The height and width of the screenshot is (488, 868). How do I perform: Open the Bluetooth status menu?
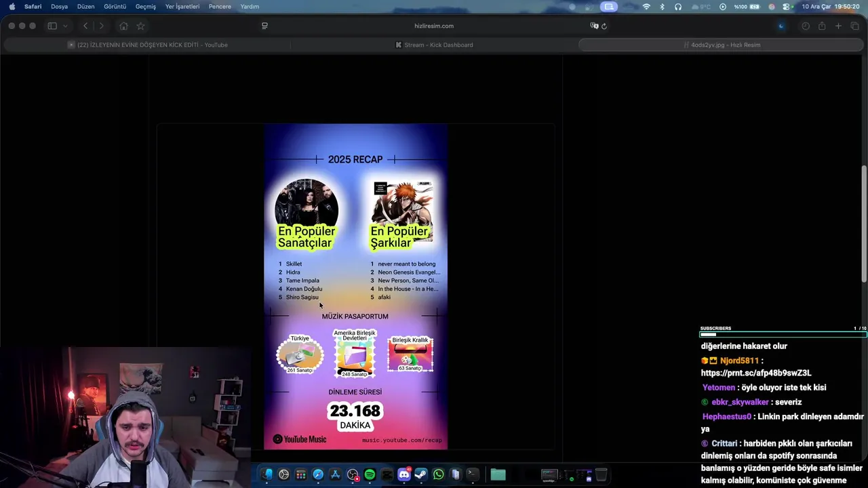pos(663,7)
